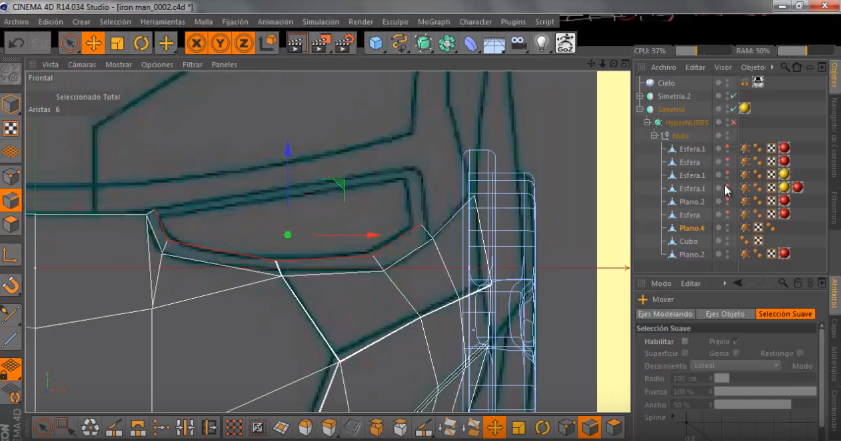The image size is (841, 441).
Task: Activate the Rotate tool in top toolbar
Action: (x=141, y=43)
